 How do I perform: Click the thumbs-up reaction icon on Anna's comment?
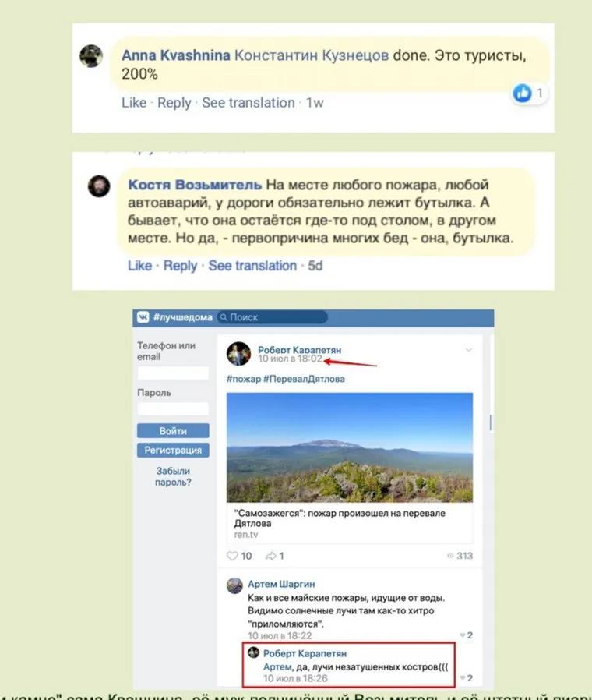(x=522, y=93)
